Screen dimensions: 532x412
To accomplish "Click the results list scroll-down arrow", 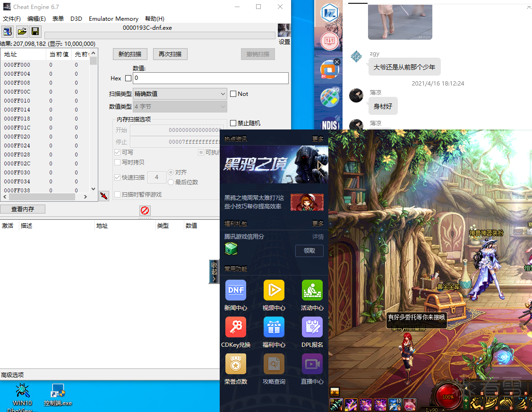I will point(93,189).
